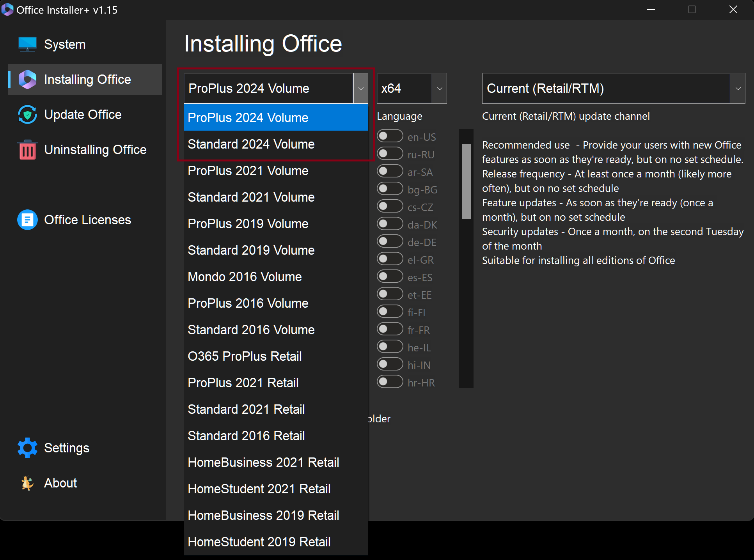Open the Settings page
Viewport: 754px width, 560px height.
85,448
